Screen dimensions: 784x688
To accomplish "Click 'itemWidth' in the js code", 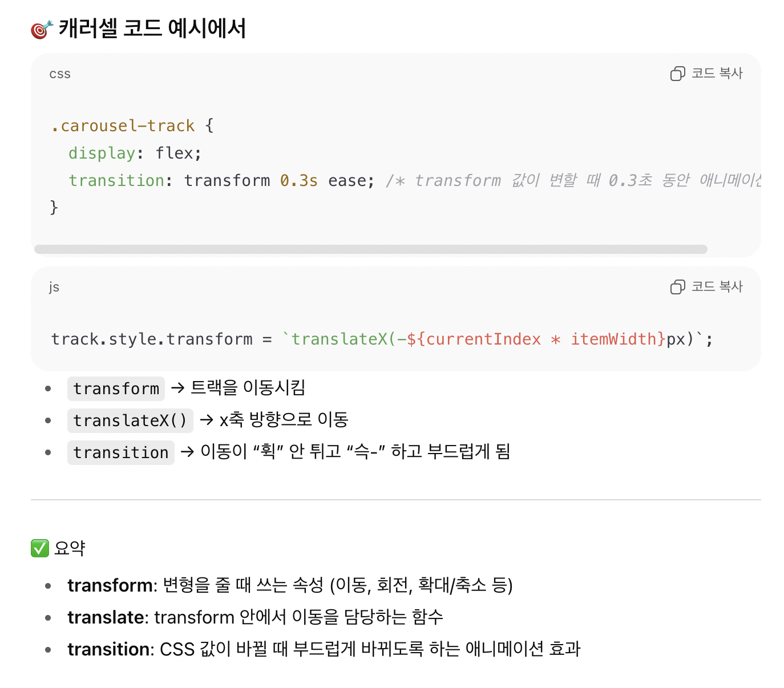I will coord(614,339).
